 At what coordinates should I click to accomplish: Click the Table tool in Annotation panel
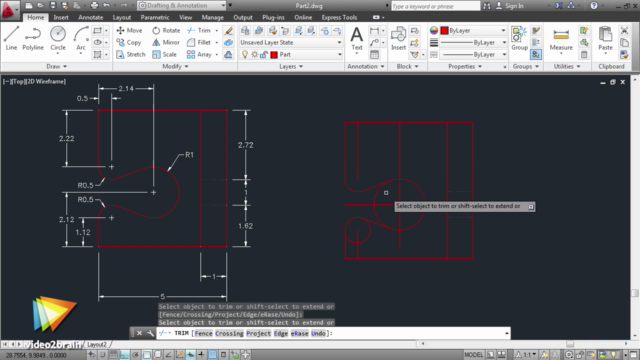(x=374, y=55)
